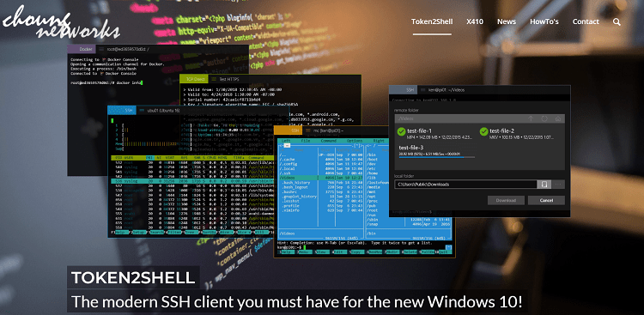
Task: Open the X410 menu item
Action: [x=475, y=21]
